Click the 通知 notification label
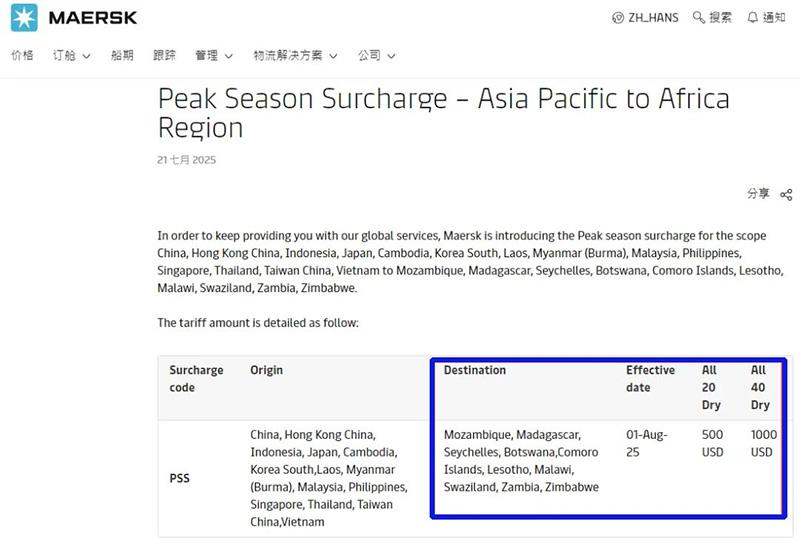 tap(774, 18)
